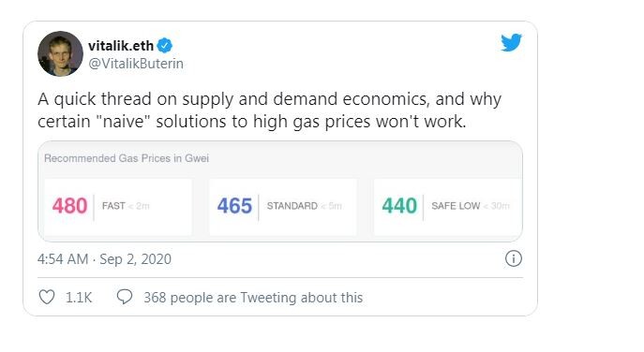Click the pink 480 gas price number

pos(69,206)
